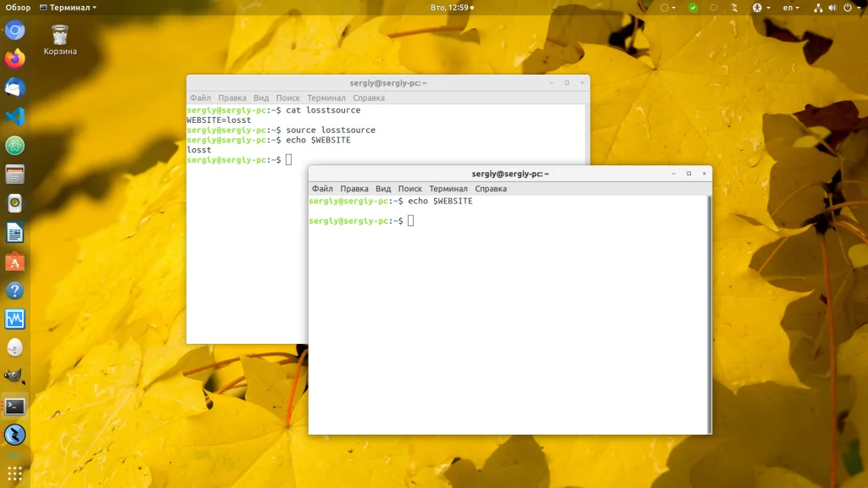Screen dimensions: 868x488
Task: Open LibreOffice Writer from the dock
Action: 15,232
